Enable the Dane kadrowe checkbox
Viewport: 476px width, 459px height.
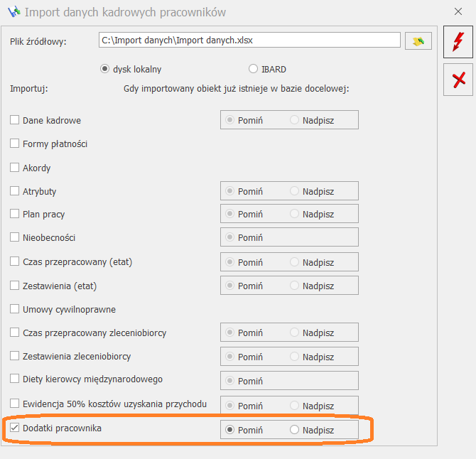(x=15, y=120)
